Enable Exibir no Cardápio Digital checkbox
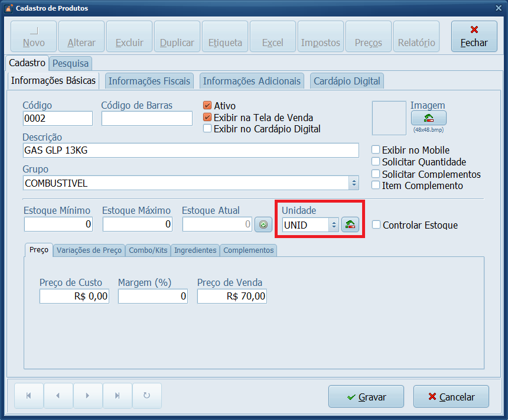Viewport: 508px width, 420px height. click(207, 128)
